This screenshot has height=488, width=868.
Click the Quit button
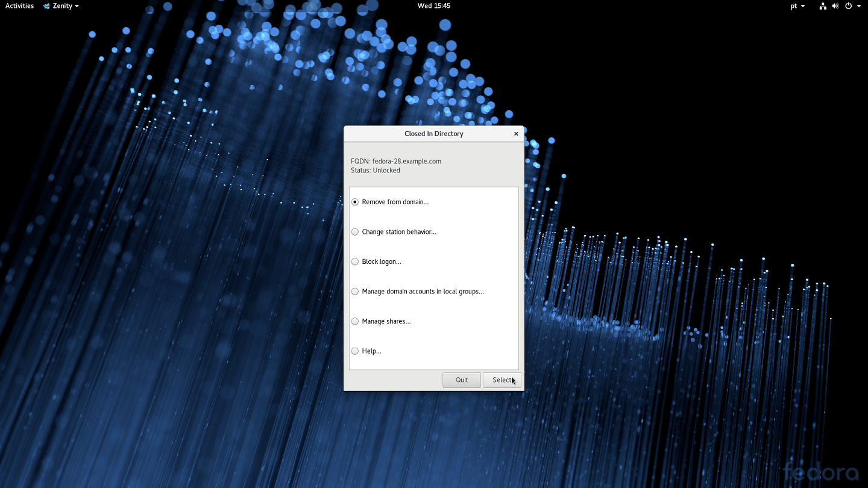pyautogui.click(x=462, y=380)
